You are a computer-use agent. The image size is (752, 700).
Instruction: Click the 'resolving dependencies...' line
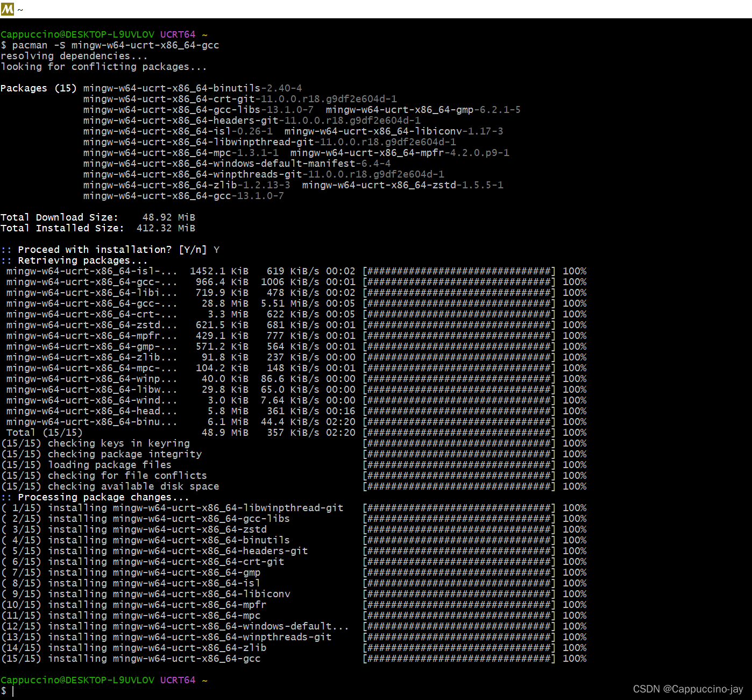[74, 56]
